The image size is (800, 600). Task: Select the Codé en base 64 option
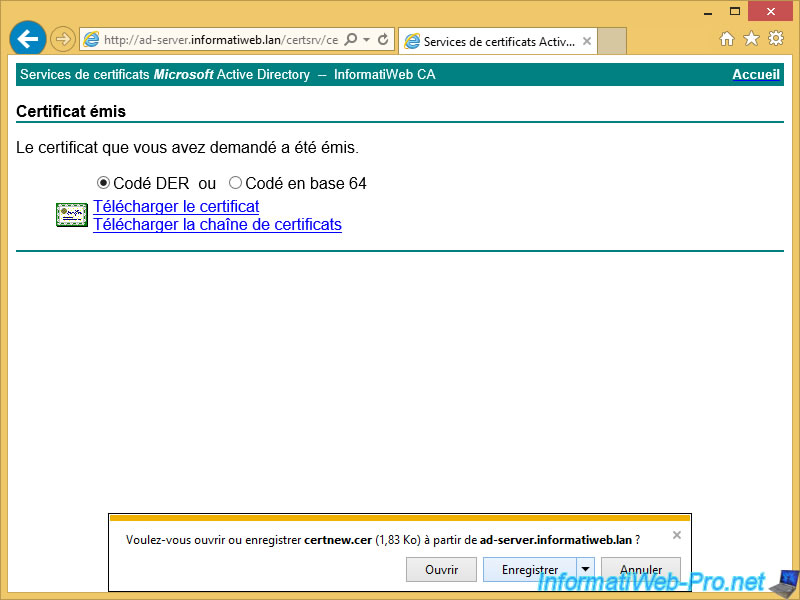pos(235,183)
